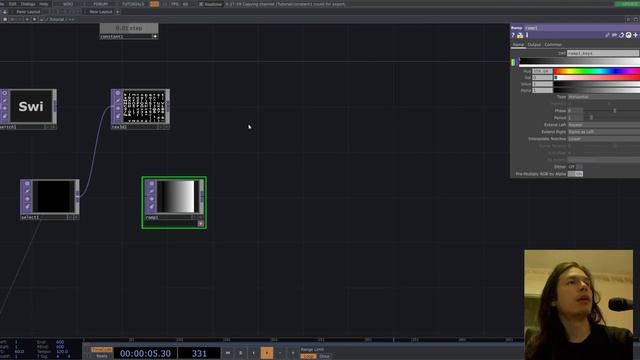
Task: Jump to timeline start with rewind button
Action: click(x=228, y=353)
